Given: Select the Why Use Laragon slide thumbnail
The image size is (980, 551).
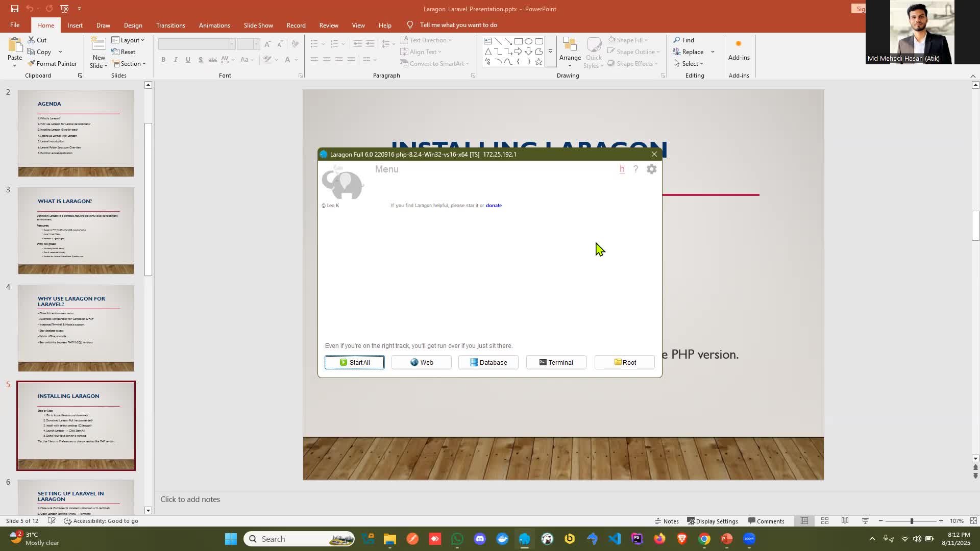Looking at the screenshot, I should click(76, 328).
